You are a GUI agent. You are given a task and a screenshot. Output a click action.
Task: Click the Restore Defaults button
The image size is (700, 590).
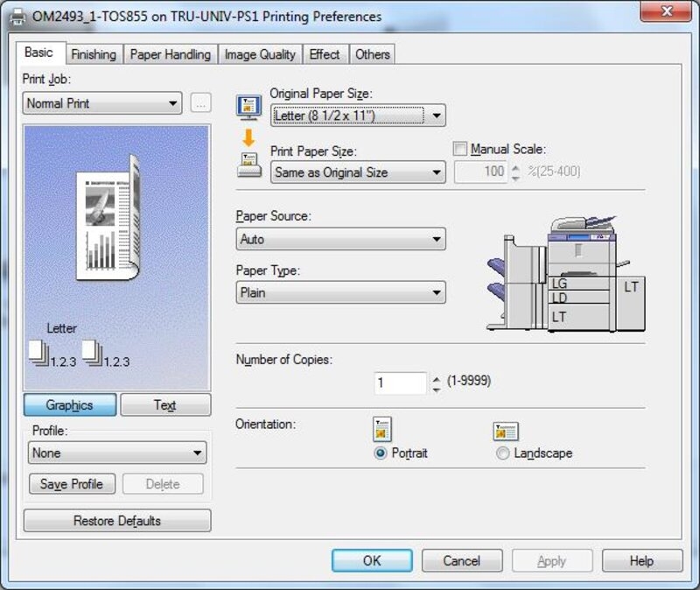[117, 521]
